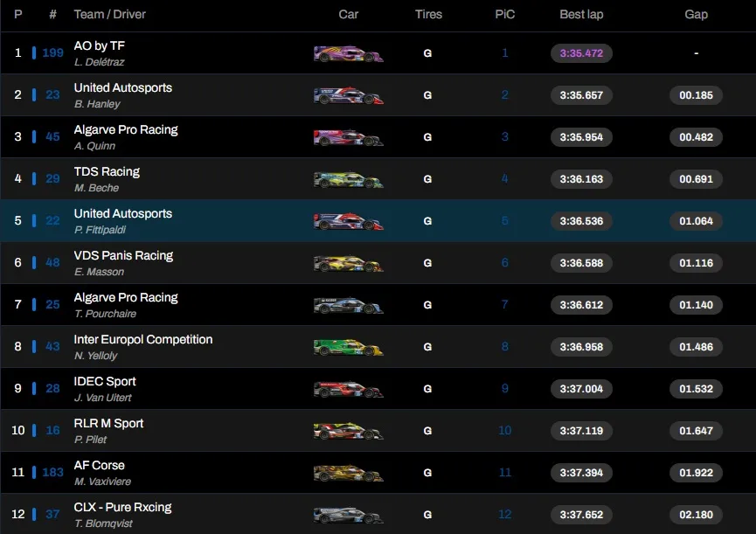Image resolution: width=756 pixels, height=534 pixels.
Task: Click the 3:37.652 lap time badge
Action: pos(581,515)
